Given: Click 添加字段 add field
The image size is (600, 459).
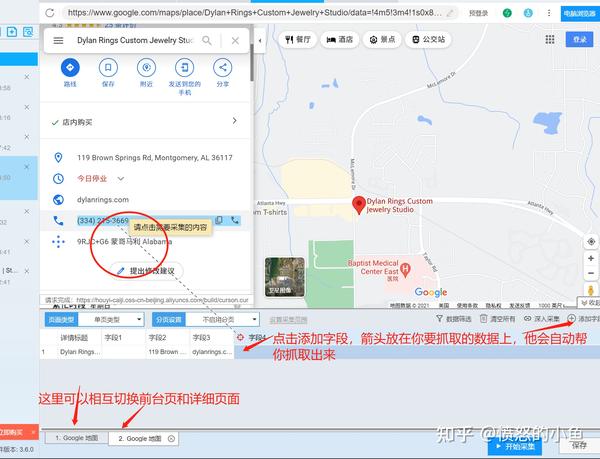Looking at the screenshot, I should pyautogui.click(x=584, y=319).
